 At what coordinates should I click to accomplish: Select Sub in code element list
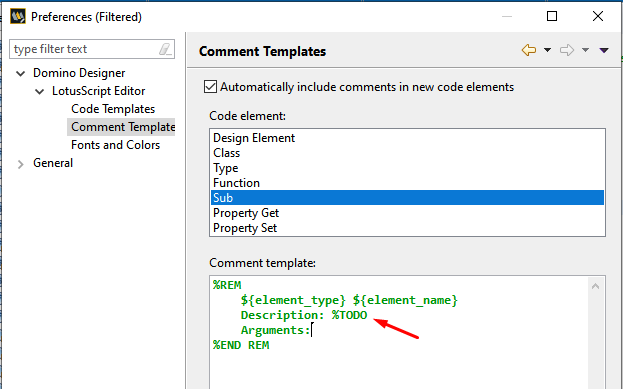click(x=407, y=198)
